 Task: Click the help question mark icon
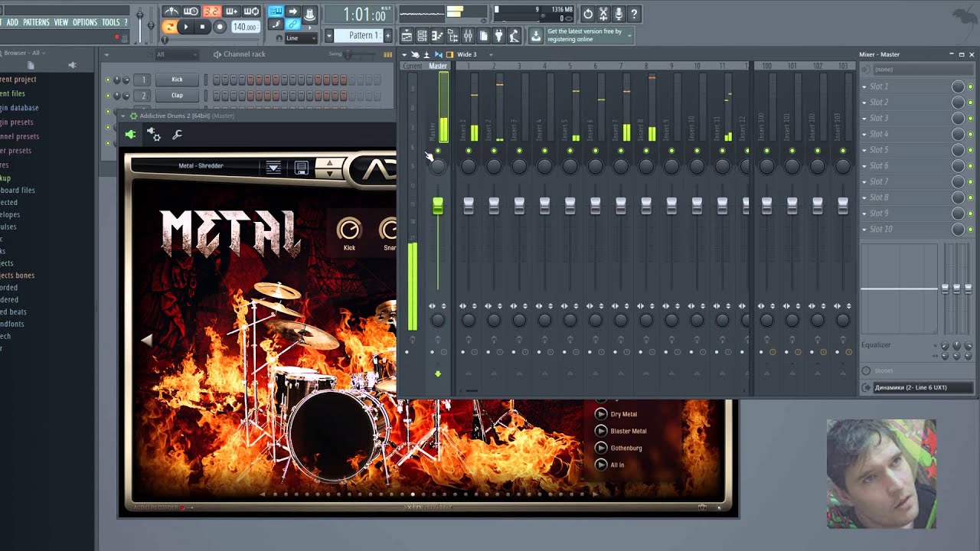[634, 14]
